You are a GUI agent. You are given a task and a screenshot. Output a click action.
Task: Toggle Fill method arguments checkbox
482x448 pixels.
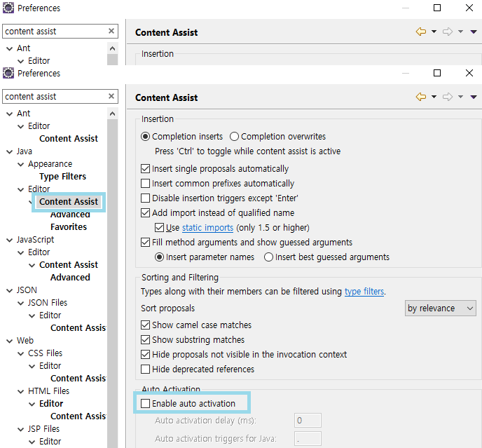145,243
